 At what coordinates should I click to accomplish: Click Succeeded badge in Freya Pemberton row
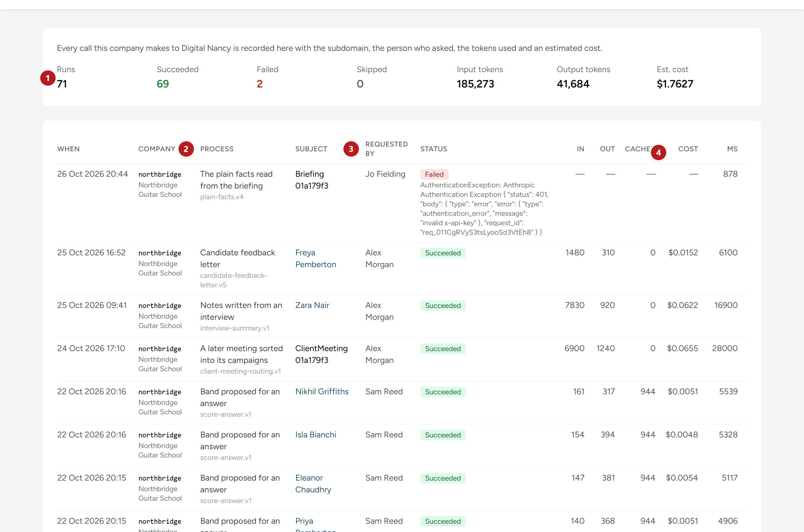(x=443, y=253)
